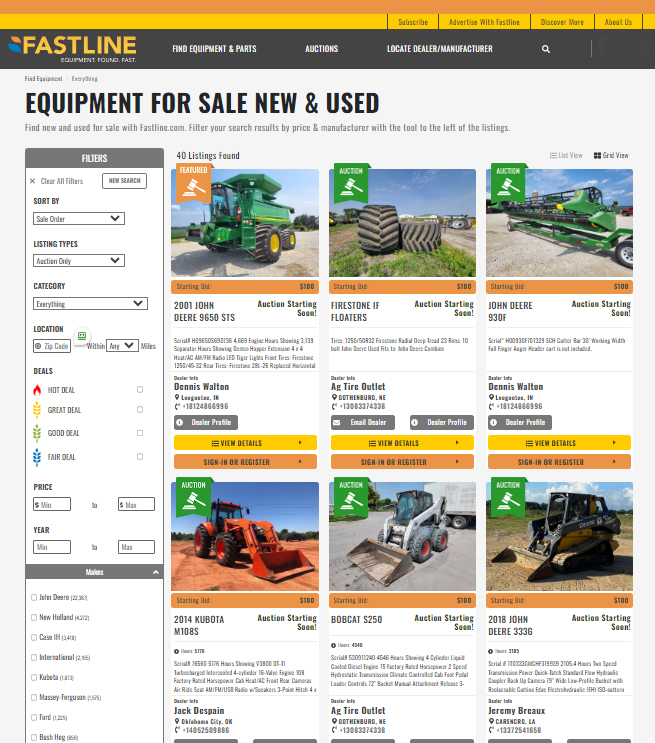This screenshot has height=743, width=655.
Task: Click green chat icon near Location filter
Action: pos(82,336)
